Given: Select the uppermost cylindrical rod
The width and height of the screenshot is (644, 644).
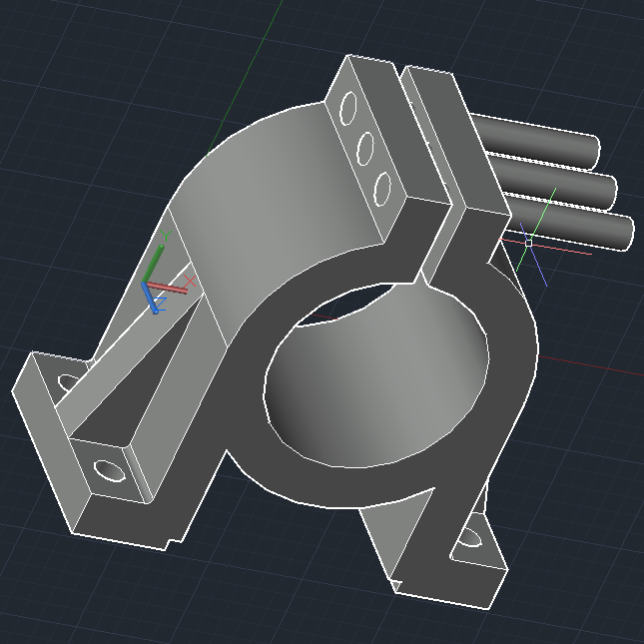Looking at the screenshot, I should [x=536, y=142].
